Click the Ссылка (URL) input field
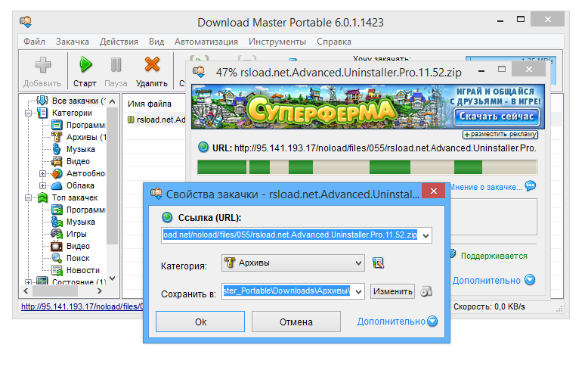This screenshot has height=373, width=588. (x=296, y=235)
